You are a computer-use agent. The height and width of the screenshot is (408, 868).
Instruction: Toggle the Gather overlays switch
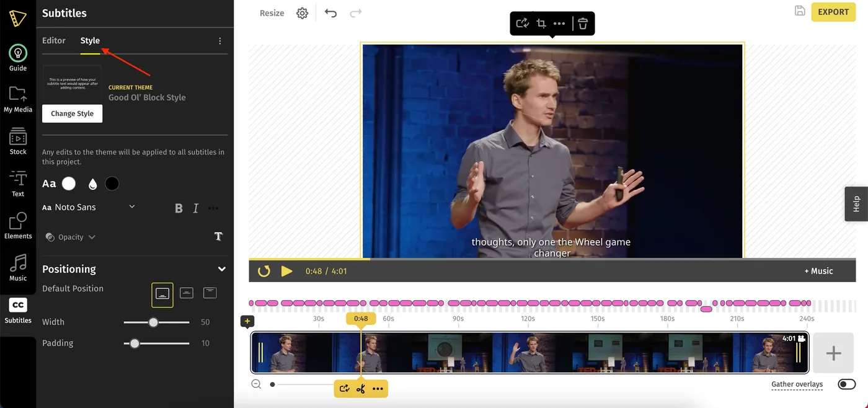tap(846, 384)
